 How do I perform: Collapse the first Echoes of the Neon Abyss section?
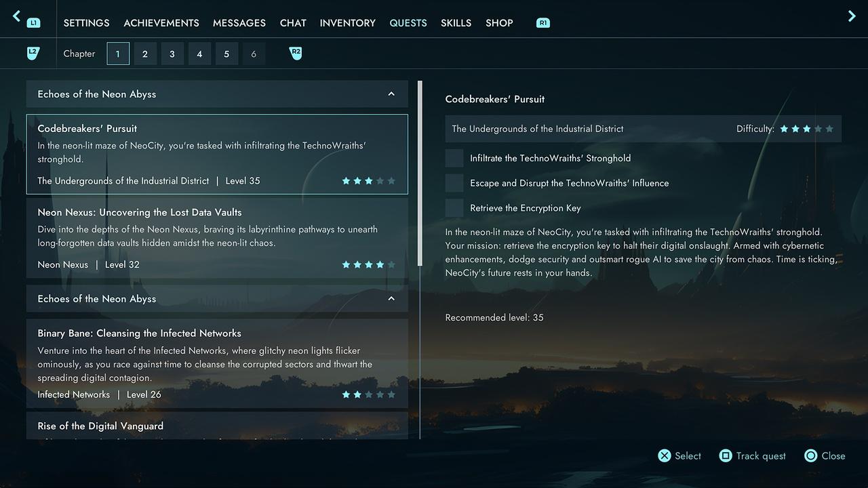click(391, 94)
